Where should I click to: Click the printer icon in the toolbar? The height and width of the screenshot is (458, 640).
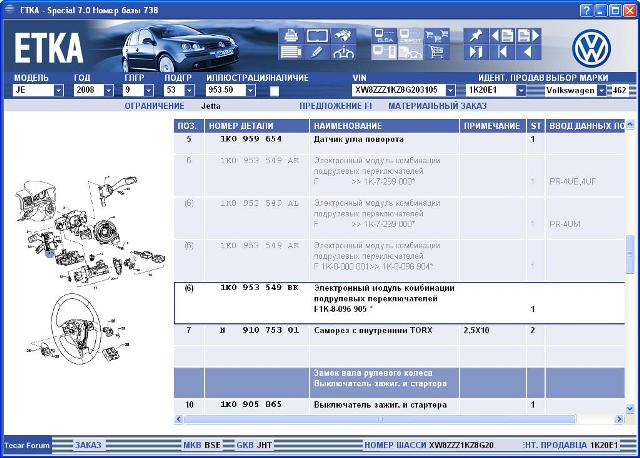click(291, 36)
